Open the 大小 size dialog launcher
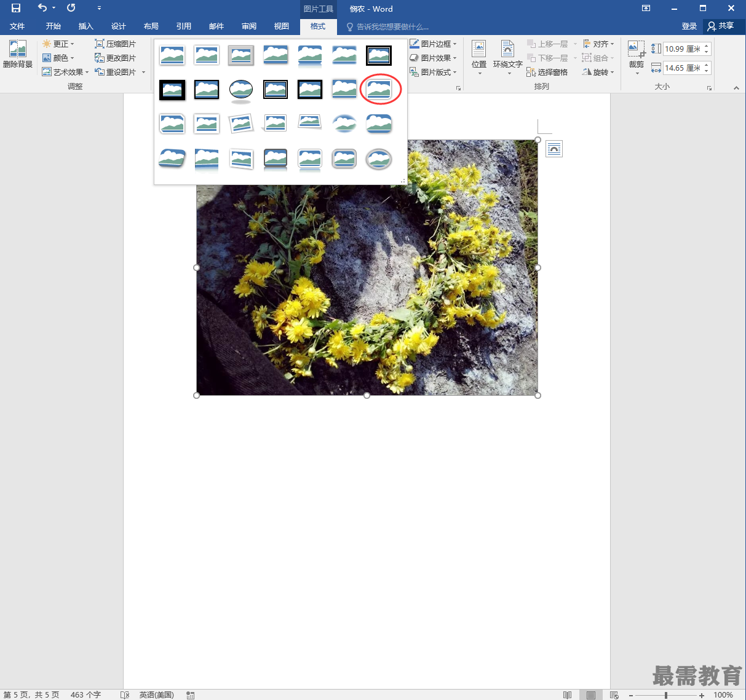 709,88
